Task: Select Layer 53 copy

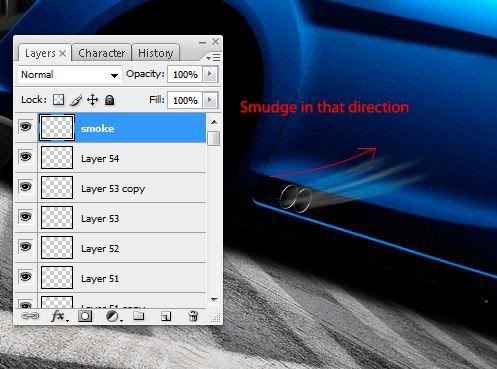Action: (x=122, y=188)
